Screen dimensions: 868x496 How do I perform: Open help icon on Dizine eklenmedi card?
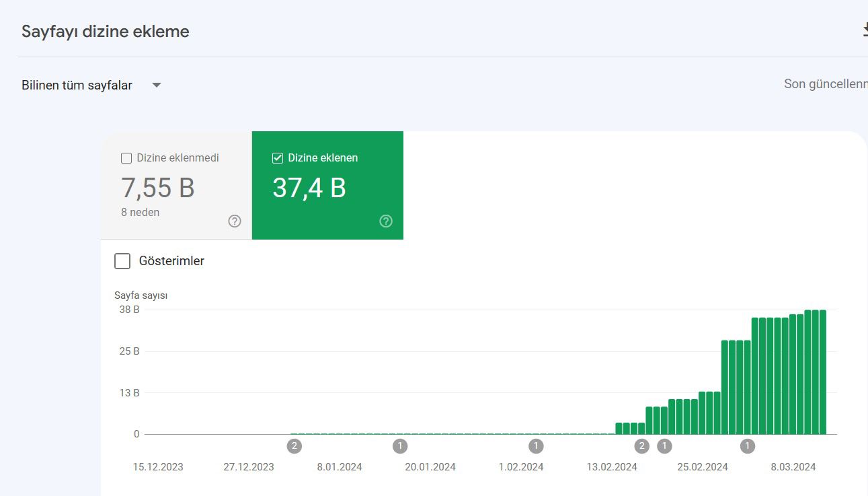point(235,221)
